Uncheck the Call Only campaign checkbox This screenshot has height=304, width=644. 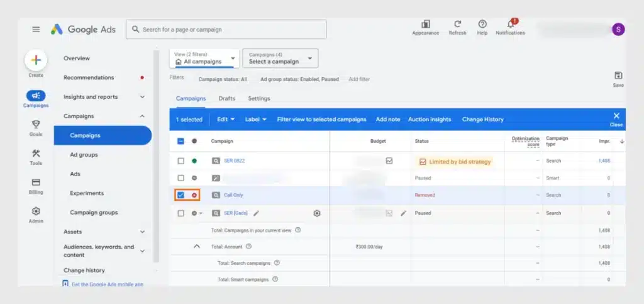click(180, 195)
